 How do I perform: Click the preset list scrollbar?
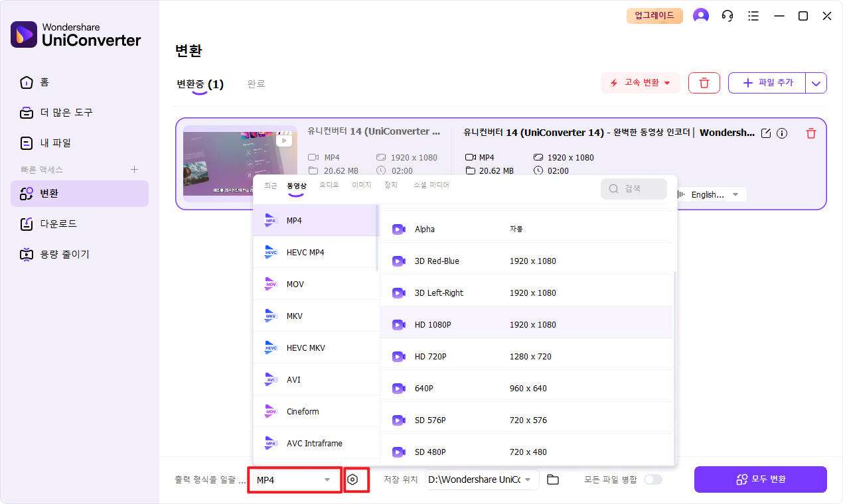coord(675,368)
